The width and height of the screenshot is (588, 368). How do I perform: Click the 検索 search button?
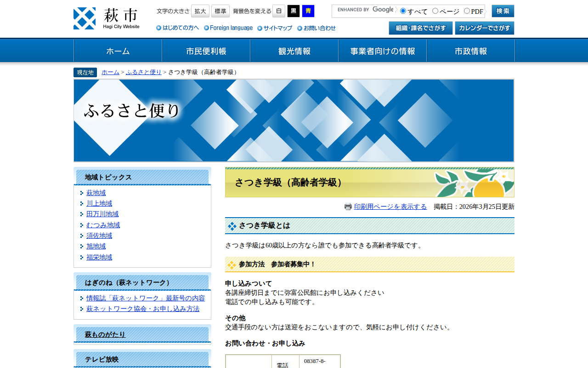coord(503,11)
